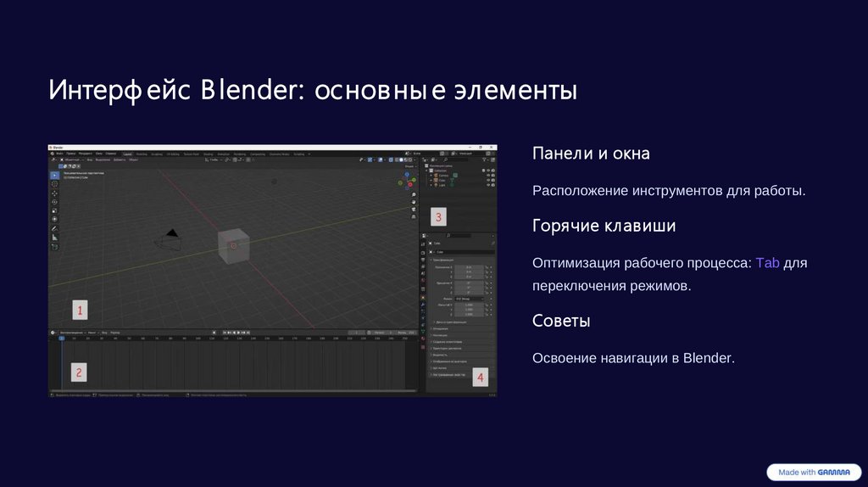The height and width of the screenshot is (487, 868).
Task: Select the Add Cube tool
Action: 54,247
